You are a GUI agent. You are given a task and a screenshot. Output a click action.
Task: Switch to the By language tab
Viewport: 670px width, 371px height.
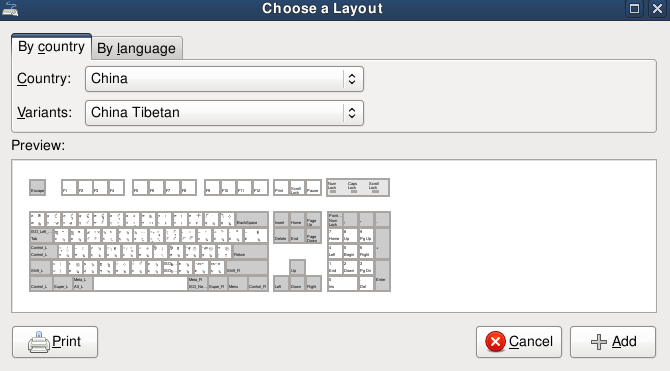click(x=136, y=48)
